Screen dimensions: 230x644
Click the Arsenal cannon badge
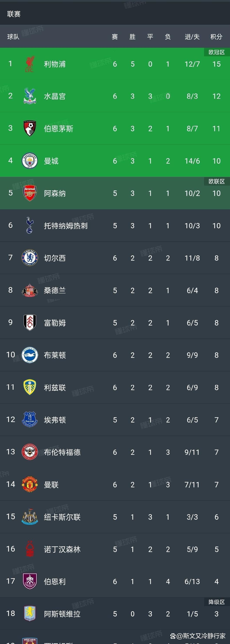pos(30,193)
